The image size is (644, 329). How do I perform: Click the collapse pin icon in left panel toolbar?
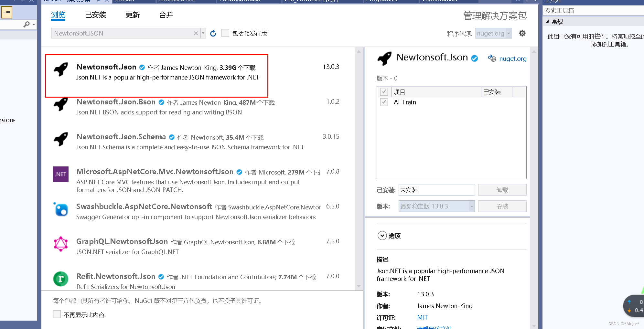(7, 13)
